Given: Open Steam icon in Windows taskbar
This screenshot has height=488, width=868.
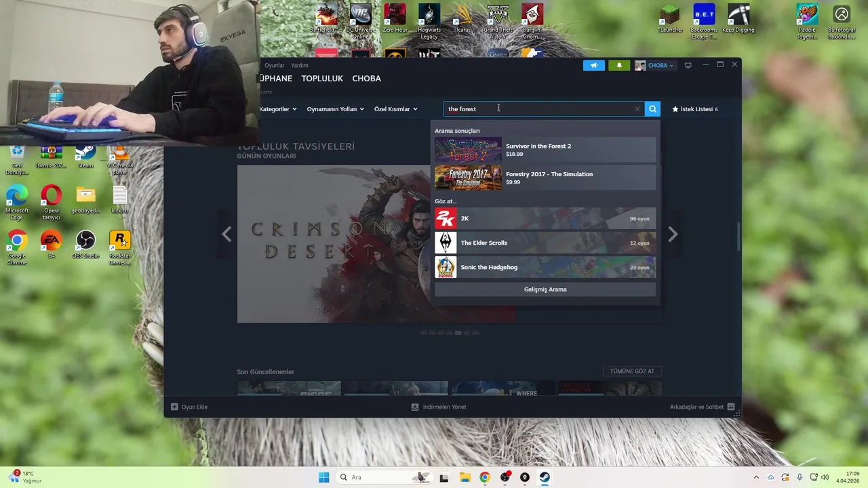Looking at the screenshot, I should 545,477.
